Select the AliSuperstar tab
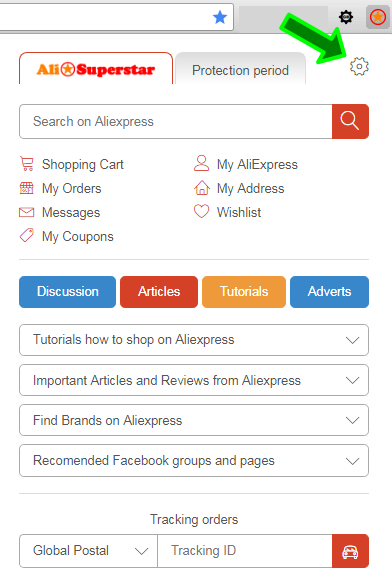This screenshot has width=392, height=579. click(96, 69)
